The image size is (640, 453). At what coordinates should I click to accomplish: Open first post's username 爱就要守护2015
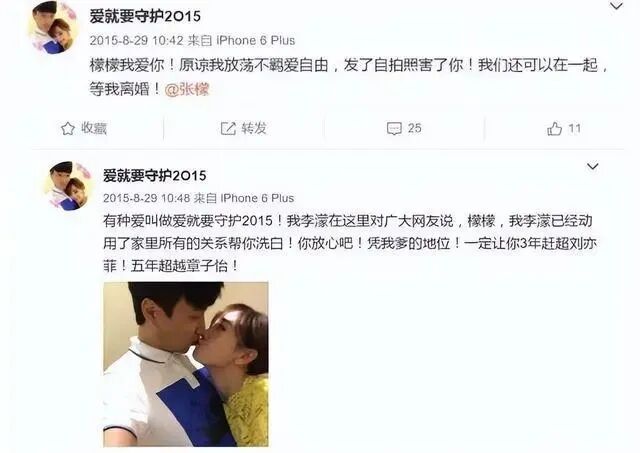click(145, 16)
